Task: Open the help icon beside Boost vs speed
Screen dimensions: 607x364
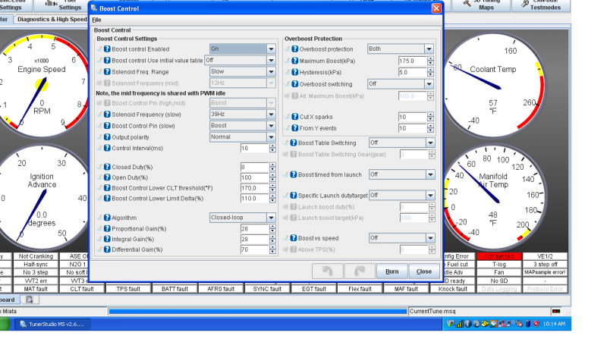Action: coord(294,237)
